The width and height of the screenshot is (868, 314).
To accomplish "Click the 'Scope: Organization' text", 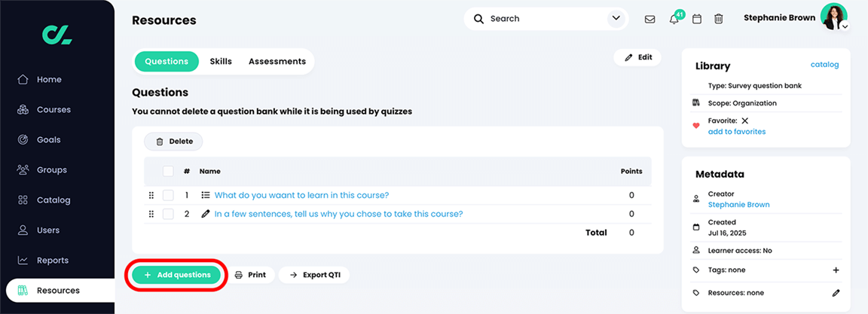I will (741, 103).
